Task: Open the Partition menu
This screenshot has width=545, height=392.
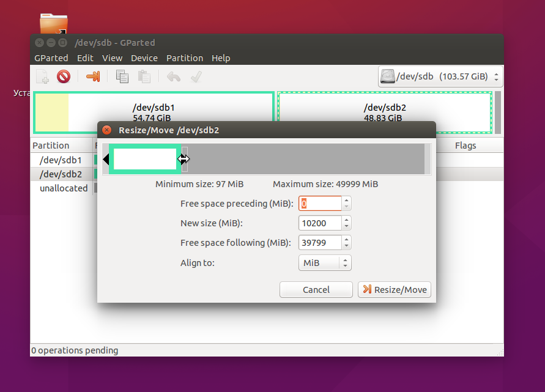Action: [184, 58]
